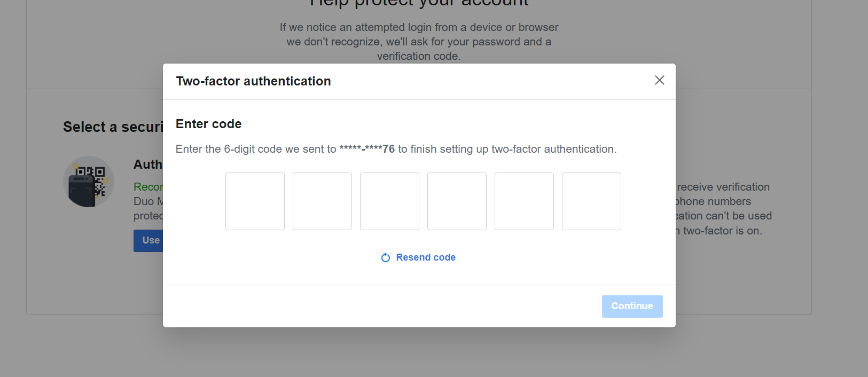
Task: Select the first code digit box
Action: click(255, 201)
